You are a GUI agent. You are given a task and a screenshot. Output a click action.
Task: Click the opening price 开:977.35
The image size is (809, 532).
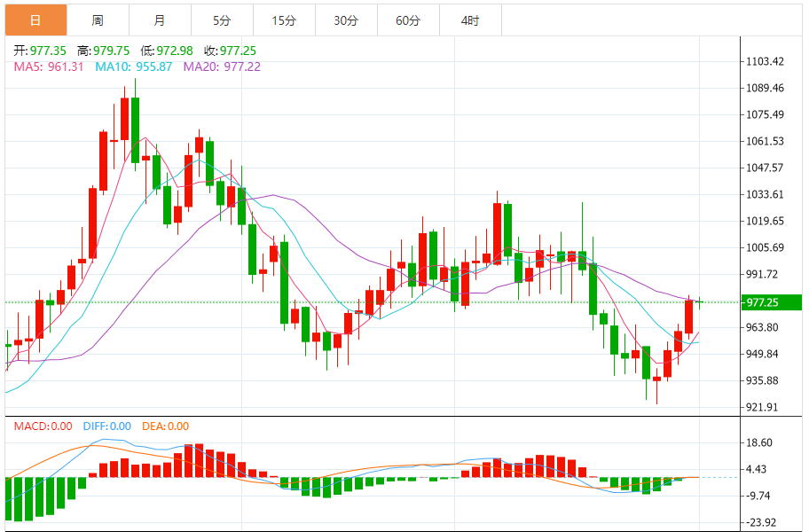(40, 51)
